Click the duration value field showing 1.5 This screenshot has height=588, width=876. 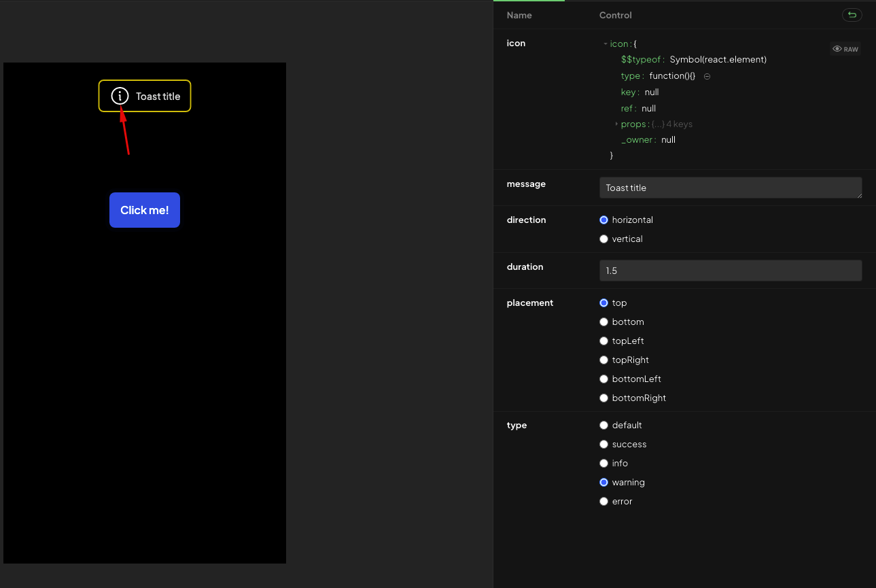click(x=730, y=271)
